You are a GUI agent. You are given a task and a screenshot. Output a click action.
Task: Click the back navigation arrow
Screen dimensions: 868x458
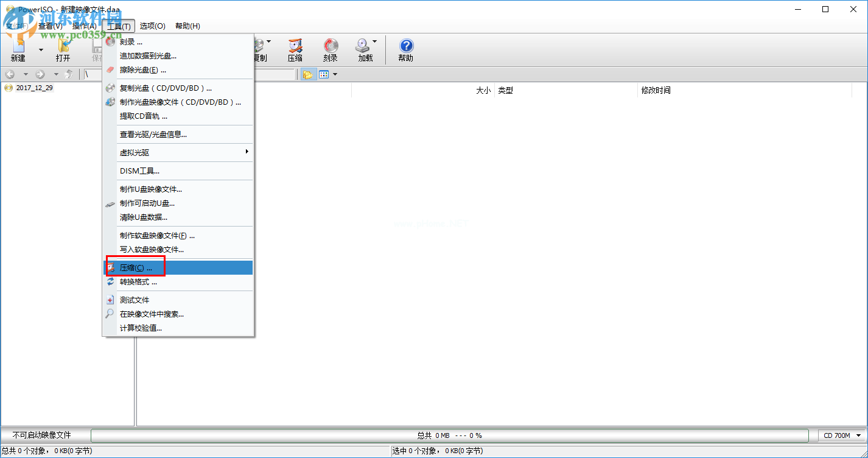click(10, 74)
